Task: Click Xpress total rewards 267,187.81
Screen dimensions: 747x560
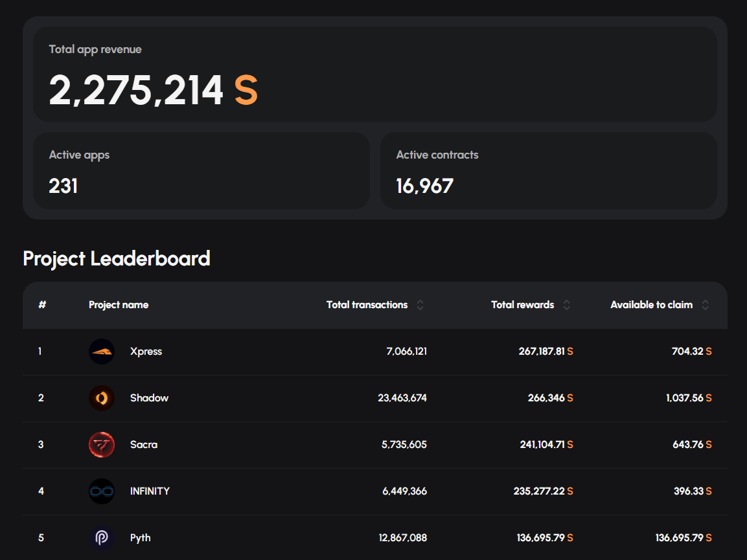Action: tap(542, 352)
